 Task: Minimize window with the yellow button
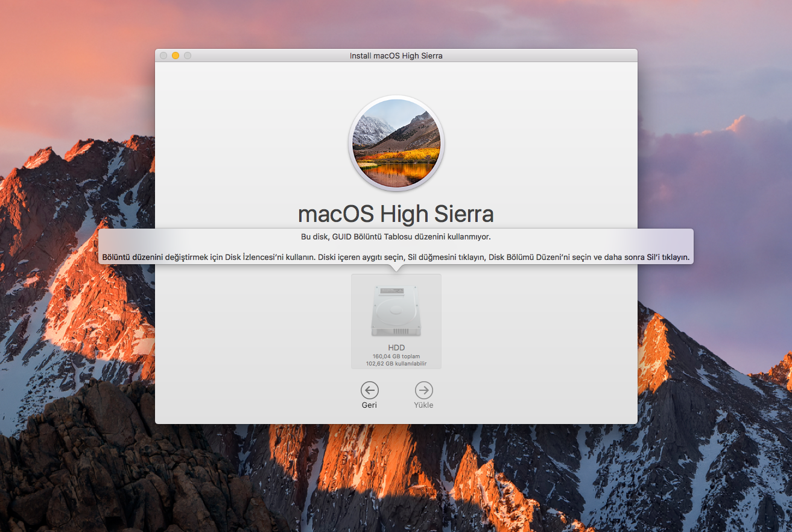coord(176,55)
